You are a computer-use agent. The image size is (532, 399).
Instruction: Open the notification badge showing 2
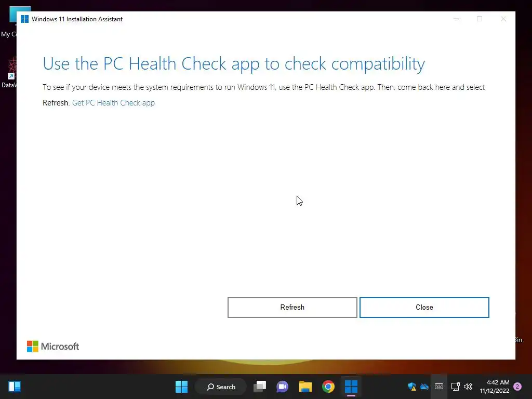coord(517,387)
